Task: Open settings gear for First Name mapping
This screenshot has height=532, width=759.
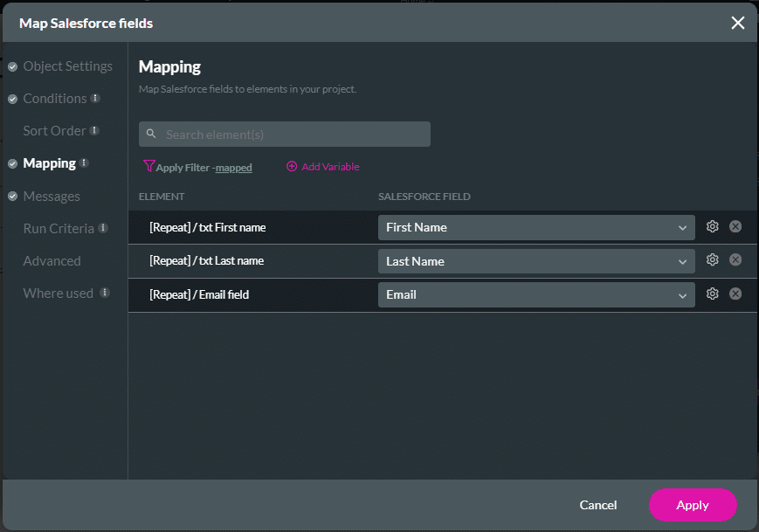Action: [x=712, y=227]
